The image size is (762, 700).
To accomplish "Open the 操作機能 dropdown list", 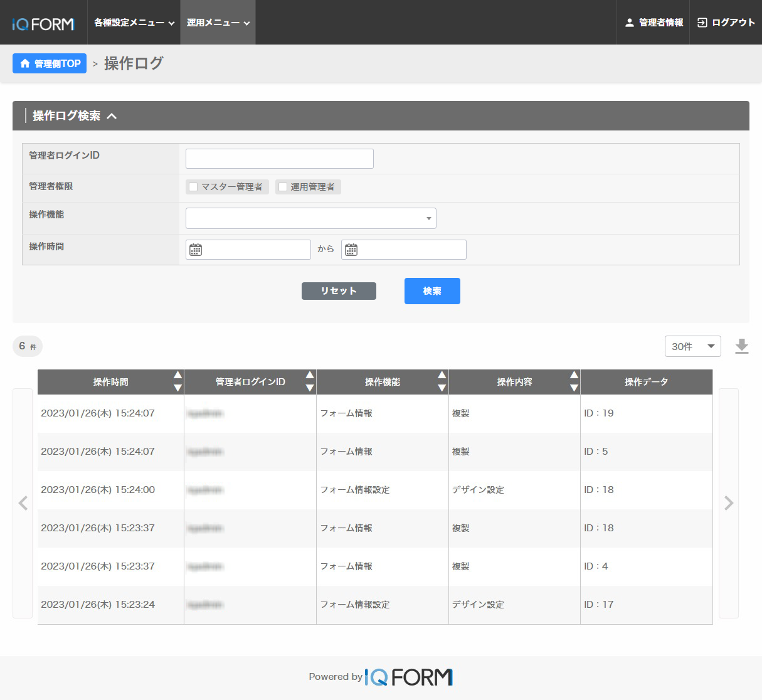I will point(310,218).
